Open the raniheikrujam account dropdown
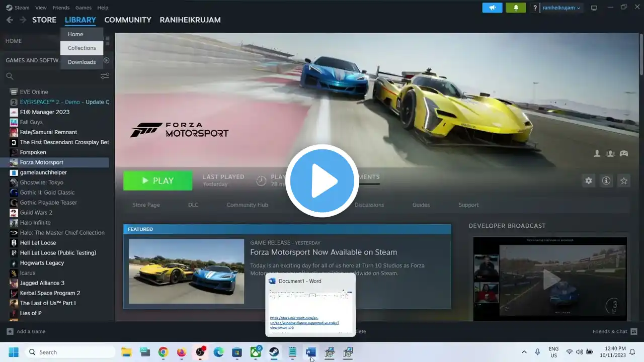644x362 pixels. click(561, 8)
